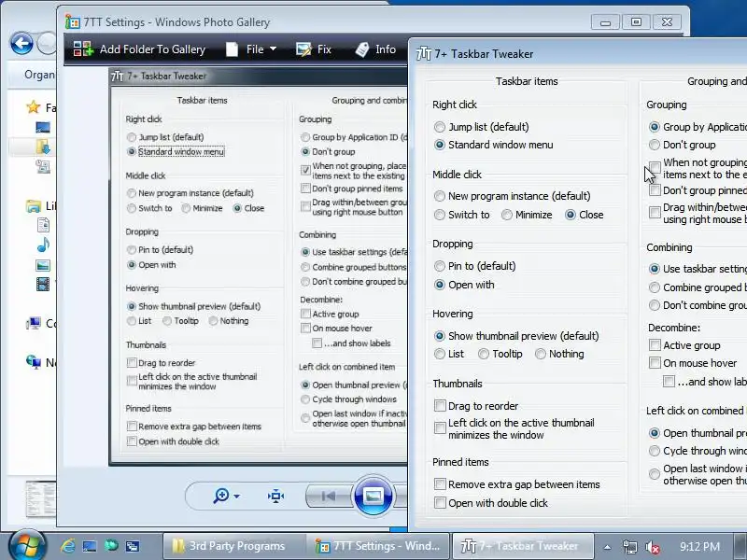Screen dimensions: 747x560
Task: Start the slide show in Photo Gallery
Action: pyautogui.click(x=373, y=497)
